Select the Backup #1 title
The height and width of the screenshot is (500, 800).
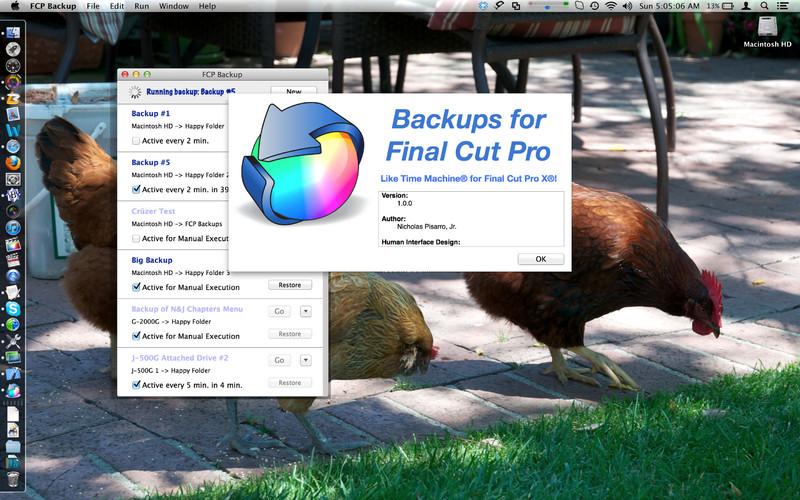pos(151,113)
